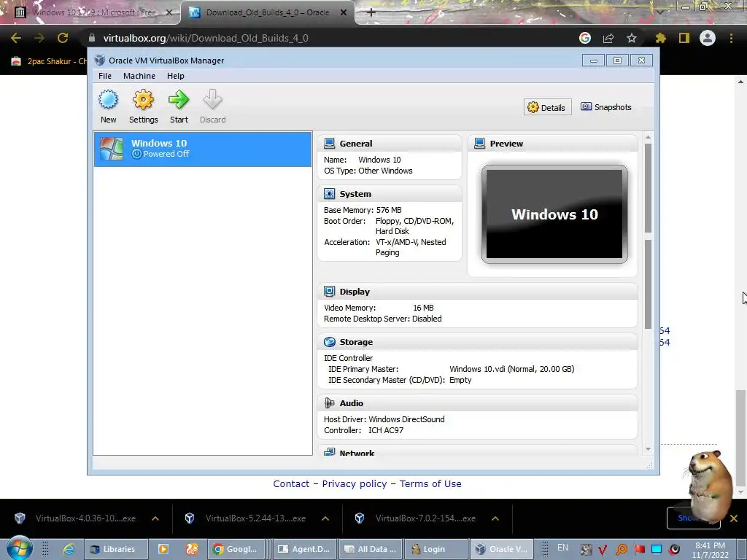Switch to Details view
747x560 pixels.
click(547, 108)
